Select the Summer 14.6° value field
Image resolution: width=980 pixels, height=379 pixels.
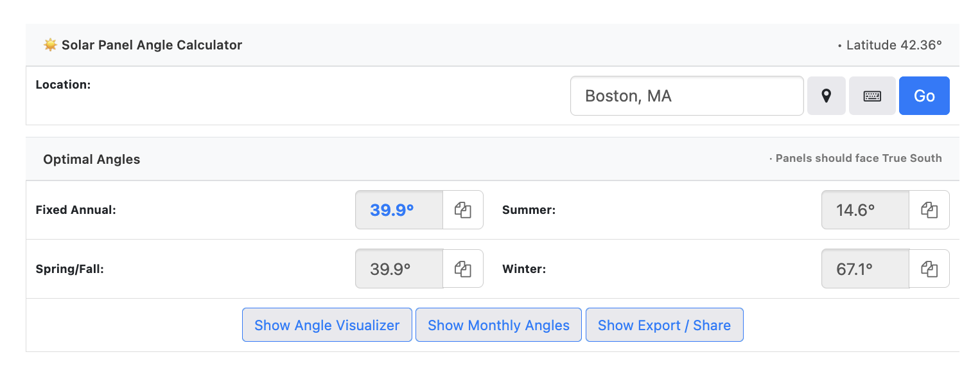pyautogui.click(x=865, y=210)
